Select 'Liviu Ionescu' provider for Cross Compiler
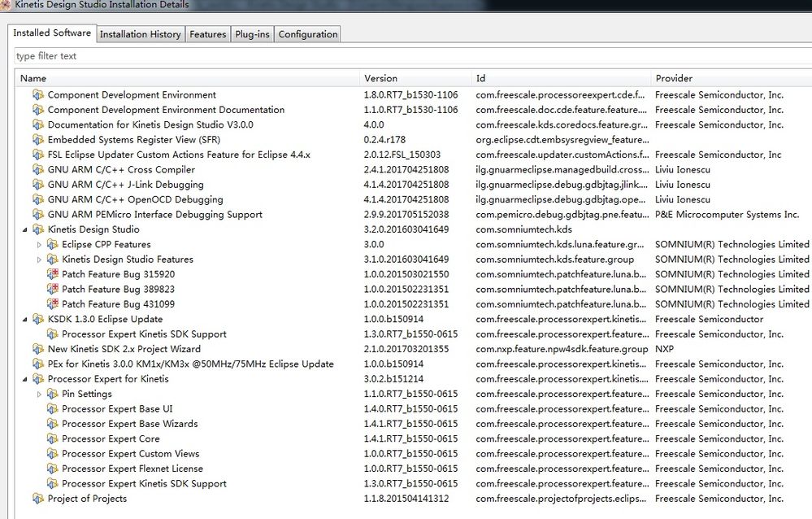812x519 pixels. click(x=683, y=169)
